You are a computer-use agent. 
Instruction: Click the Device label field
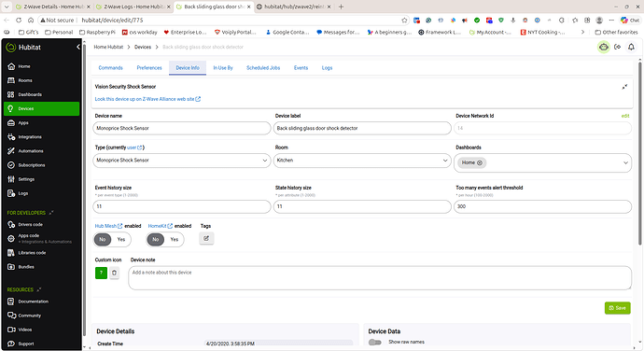(x=362, y=128)
